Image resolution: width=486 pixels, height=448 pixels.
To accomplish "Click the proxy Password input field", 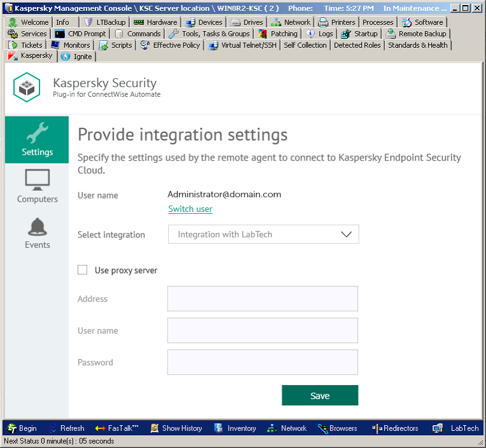I will tap(262, 362).
